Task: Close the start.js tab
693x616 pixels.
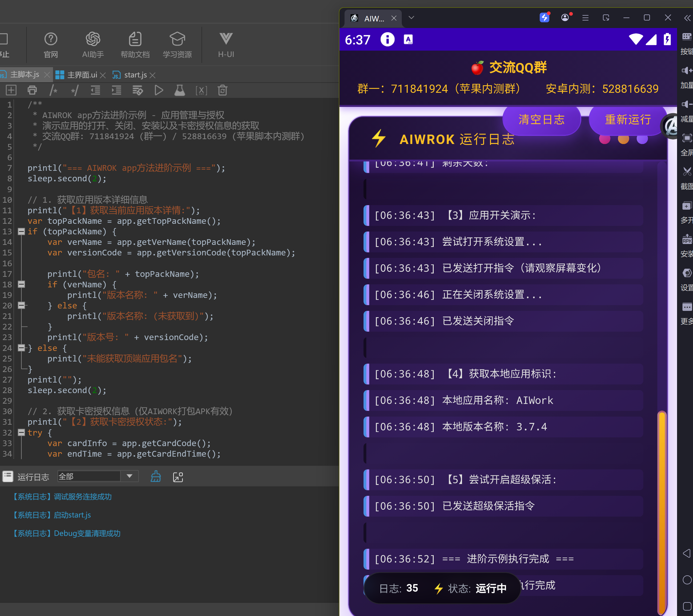Action: pyautogui.click(x=153, y=75)
